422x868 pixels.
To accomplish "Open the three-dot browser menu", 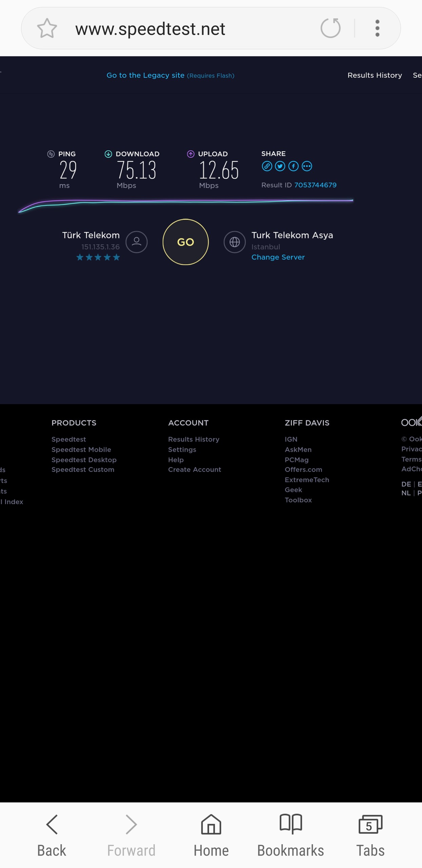I will 377,28.
